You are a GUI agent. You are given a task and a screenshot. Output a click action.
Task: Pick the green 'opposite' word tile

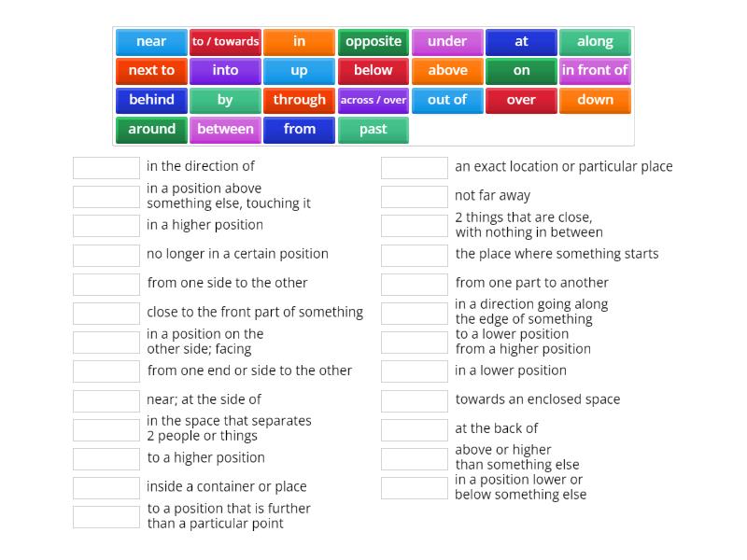click(373, 42)
